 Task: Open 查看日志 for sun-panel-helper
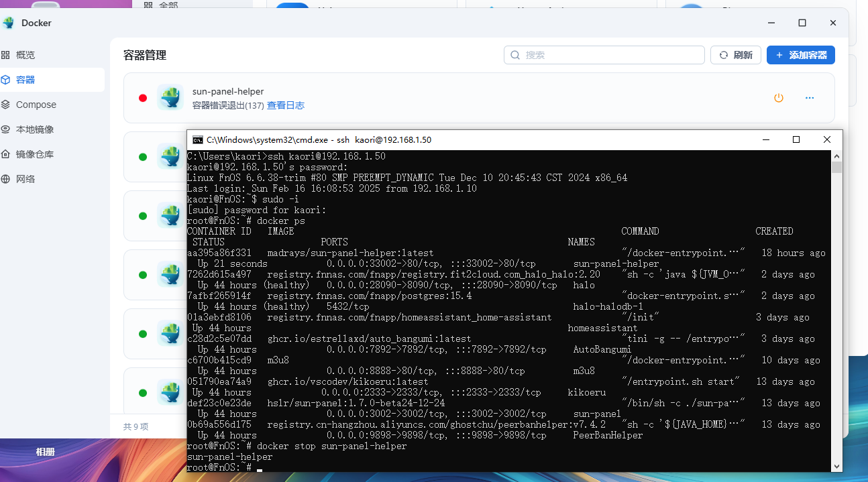[286, 105]
